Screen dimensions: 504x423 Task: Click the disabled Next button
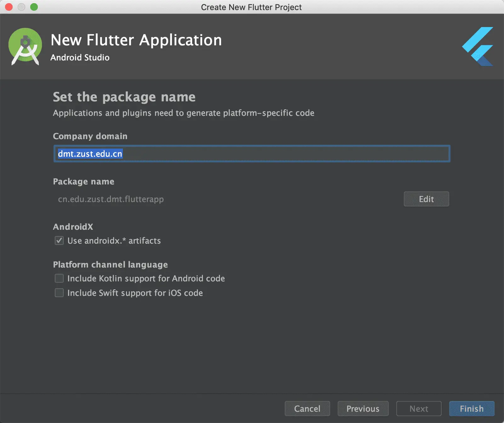419,409
